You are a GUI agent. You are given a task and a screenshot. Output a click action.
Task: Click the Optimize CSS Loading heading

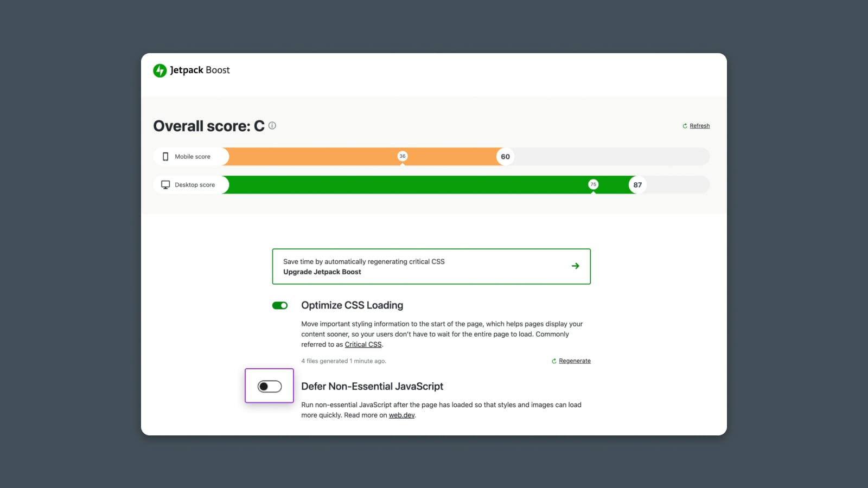pyautogui.click(x=352, y=305)
